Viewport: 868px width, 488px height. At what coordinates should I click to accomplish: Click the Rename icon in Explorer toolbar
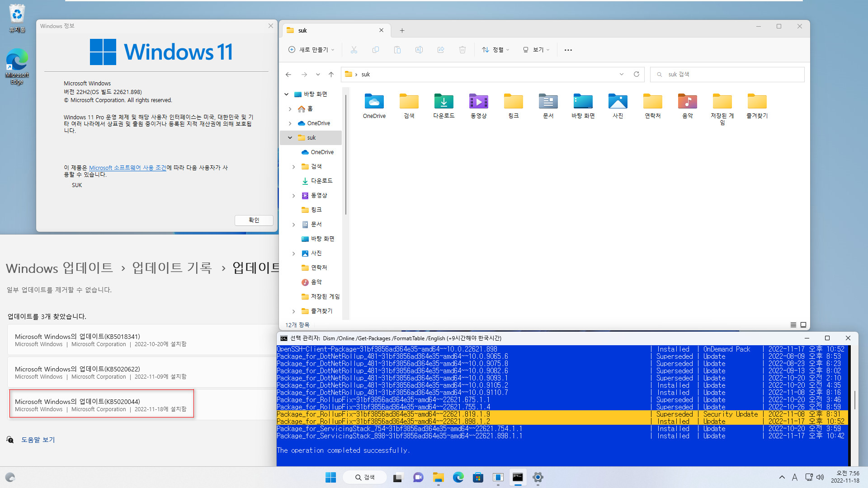[419, 50]
